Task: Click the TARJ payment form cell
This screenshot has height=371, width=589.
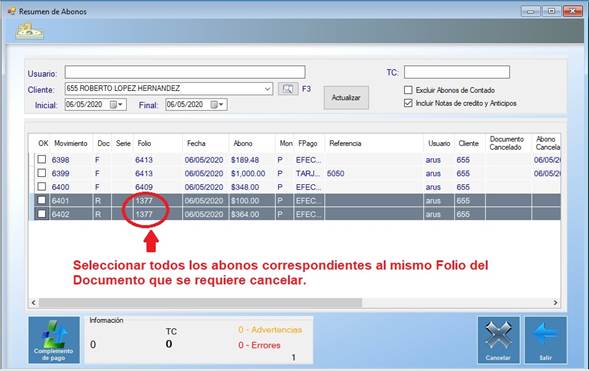Action: (x=308, y=173)
